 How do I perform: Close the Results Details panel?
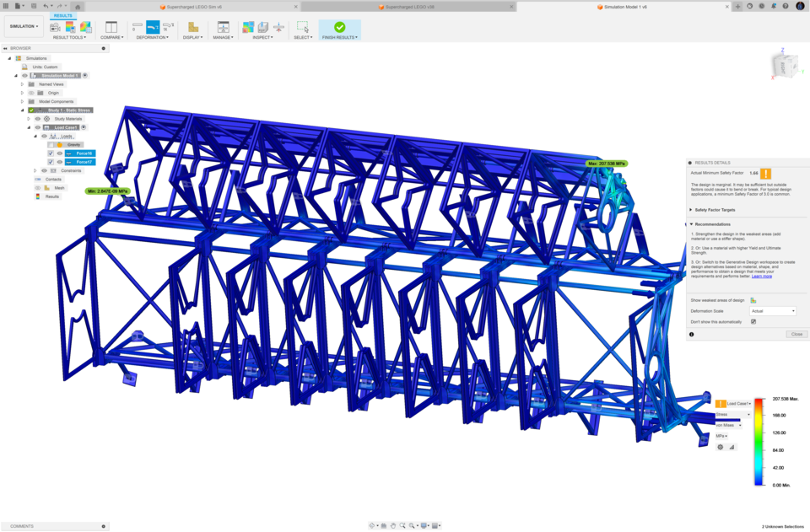pyautogui.click(x=796, y=334)
